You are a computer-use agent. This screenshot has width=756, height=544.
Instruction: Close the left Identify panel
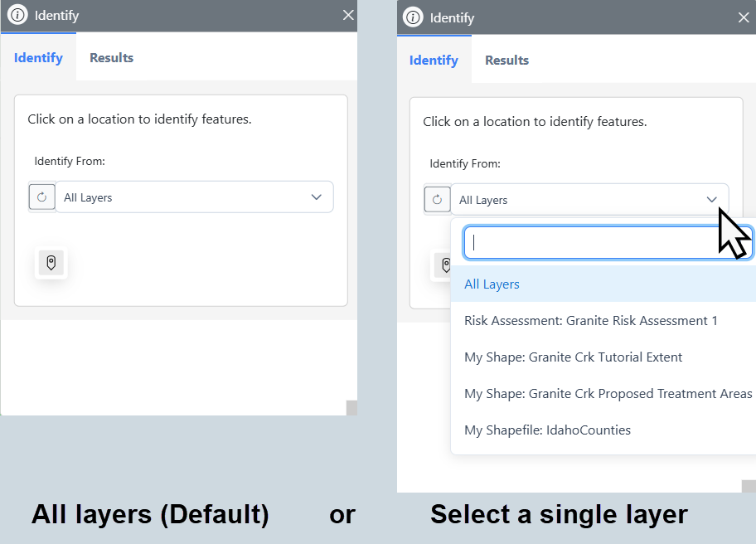348,15
